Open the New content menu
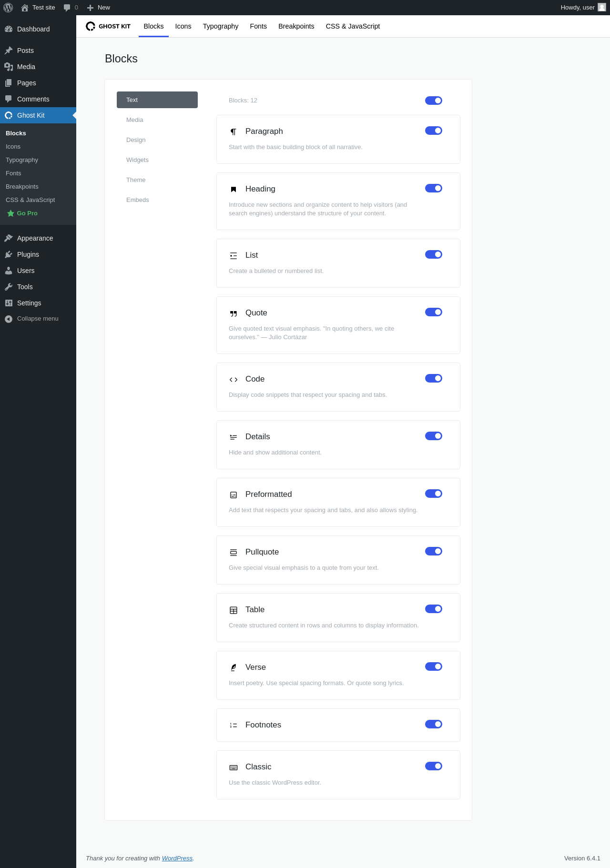This screenshot has width=610, height=868. [98, 8]
